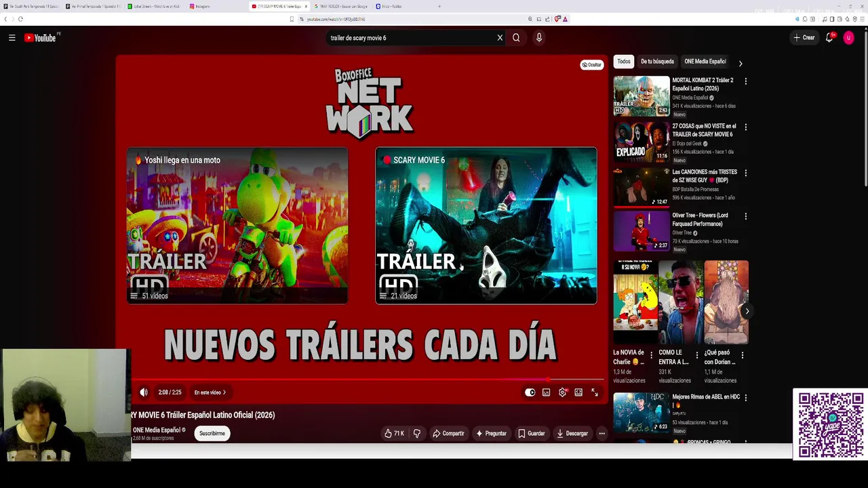The image size is (868, 488).
Task: Open the MORTAL KOMBAT 2 trailer thumbnail
Action: pyautogui.click(x=642, y=96)
